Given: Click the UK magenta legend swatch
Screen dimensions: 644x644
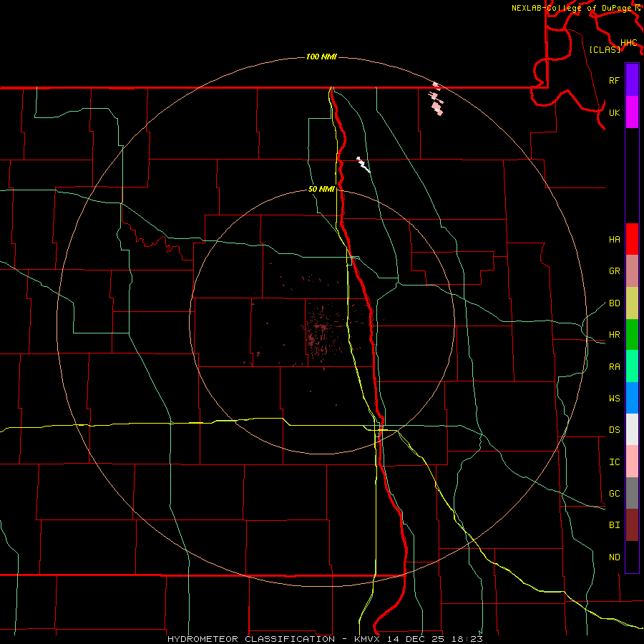Looking at the screenshot, I should 632,112.
